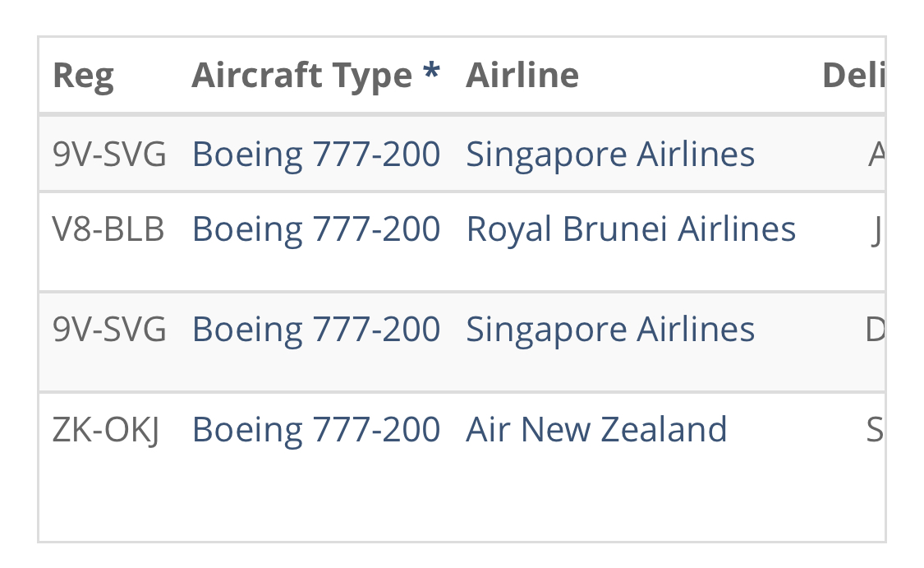
Task: Open Boeing 777-200 link in ZK-OKJ row
Action: (316, 430)
